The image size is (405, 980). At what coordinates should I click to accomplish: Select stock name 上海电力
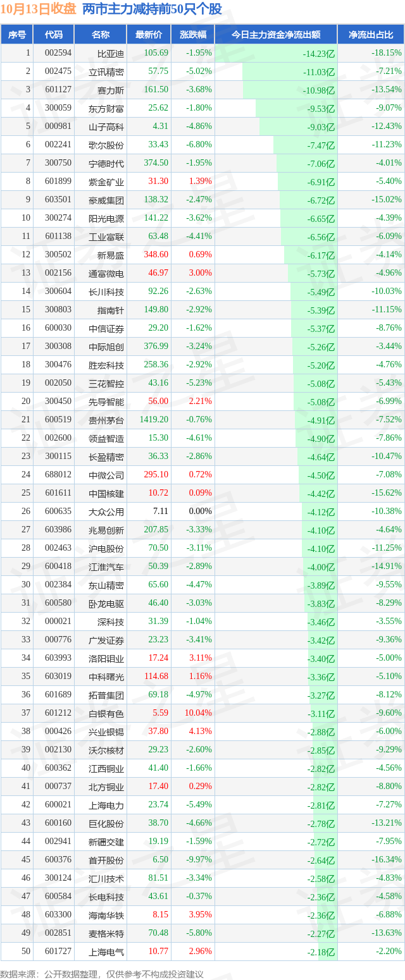pyautogui.click(x=106, y=805)
